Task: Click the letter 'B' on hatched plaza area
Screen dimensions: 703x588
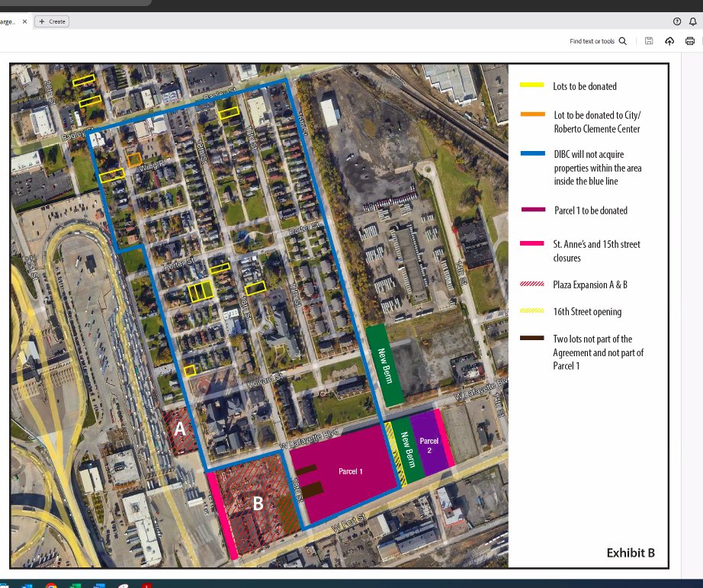Action: click(258, 503)
